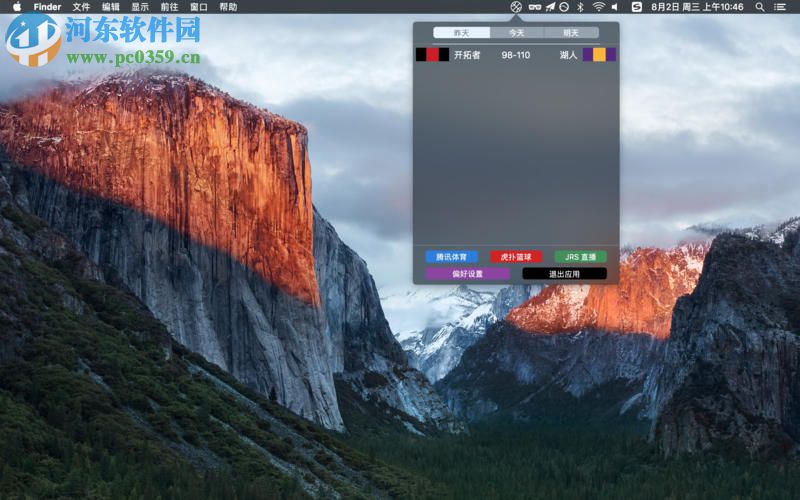800x500 pixels.
Task: Open the Finder menu
Action: pyautogui.click(x=47, y=7)
